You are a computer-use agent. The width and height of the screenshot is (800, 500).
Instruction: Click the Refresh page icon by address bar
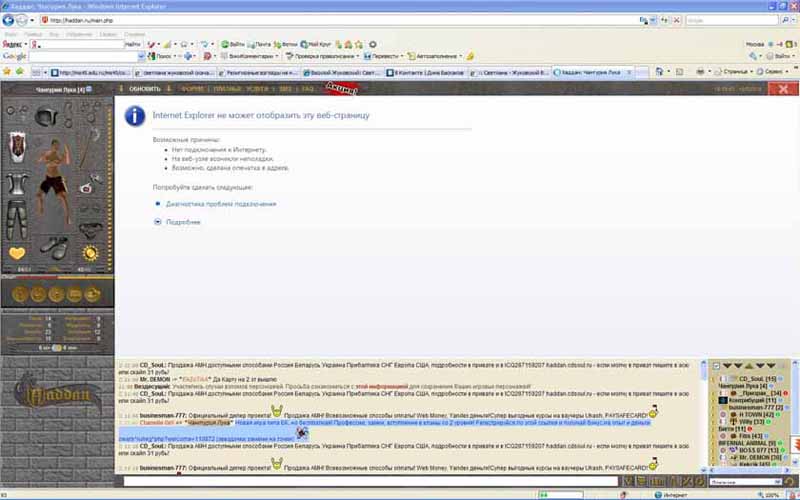pos(664,20)
